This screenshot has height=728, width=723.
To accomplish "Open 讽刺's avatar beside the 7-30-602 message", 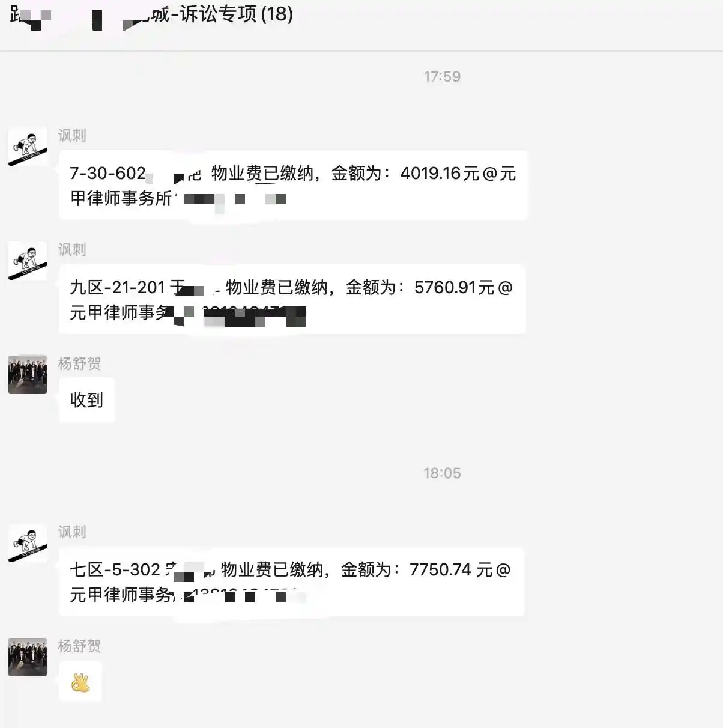I will pyautogui.click(x=28, y=147).
